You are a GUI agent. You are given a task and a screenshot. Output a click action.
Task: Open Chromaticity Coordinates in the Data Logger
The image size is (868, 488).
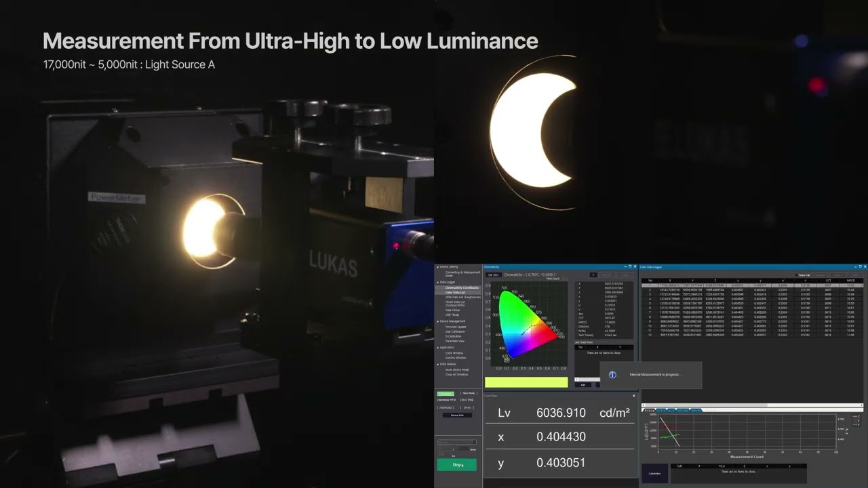pos(460,287)
